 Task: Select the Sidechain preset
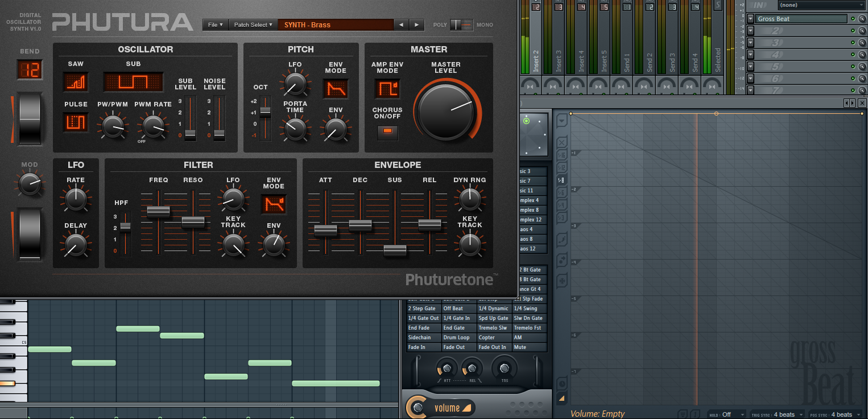point(423,338)
